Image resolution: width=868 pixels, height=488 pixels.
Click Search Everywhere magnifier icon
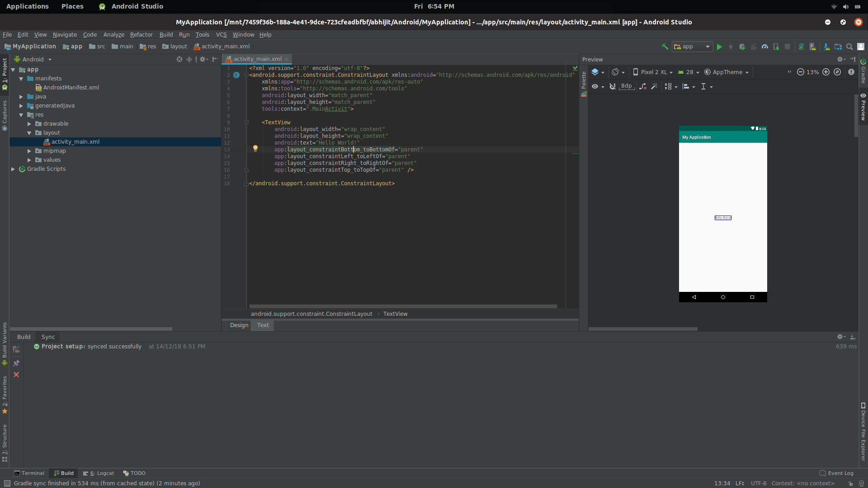pos(849,47)
